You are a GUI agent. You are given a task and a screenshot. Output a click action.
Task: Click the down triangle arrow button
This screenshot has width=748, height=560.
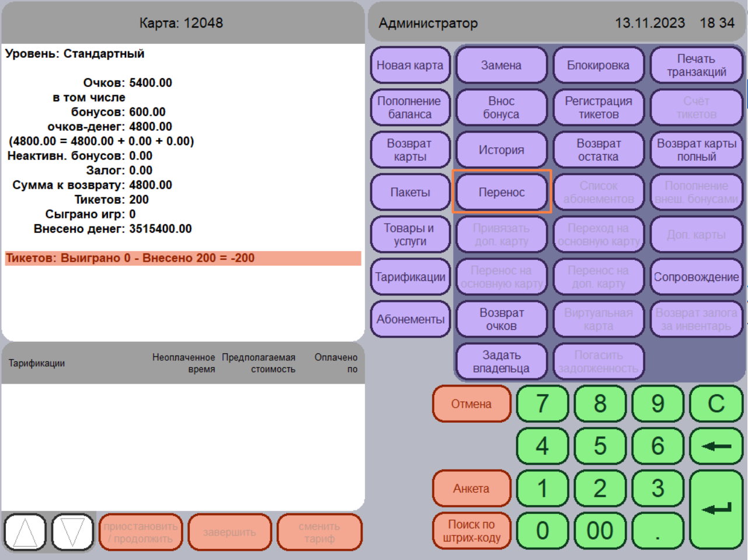tap(72, 532)
